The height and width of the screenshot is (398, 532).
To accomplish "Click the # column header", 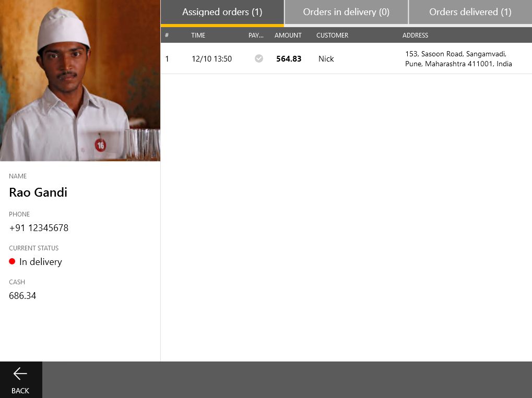I will pos(167,35).
